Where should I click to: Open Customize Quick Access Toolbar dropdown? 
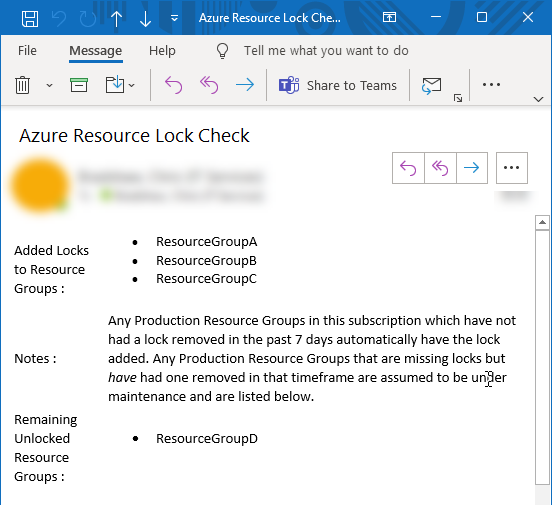pos(174,18)
